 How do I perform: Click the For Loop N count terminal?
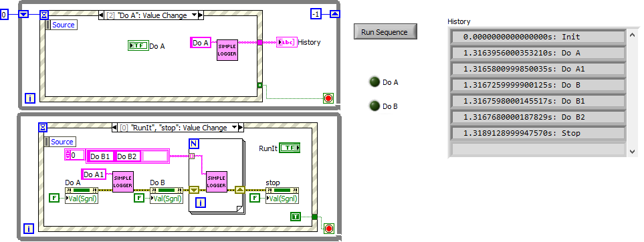[193, 144]
